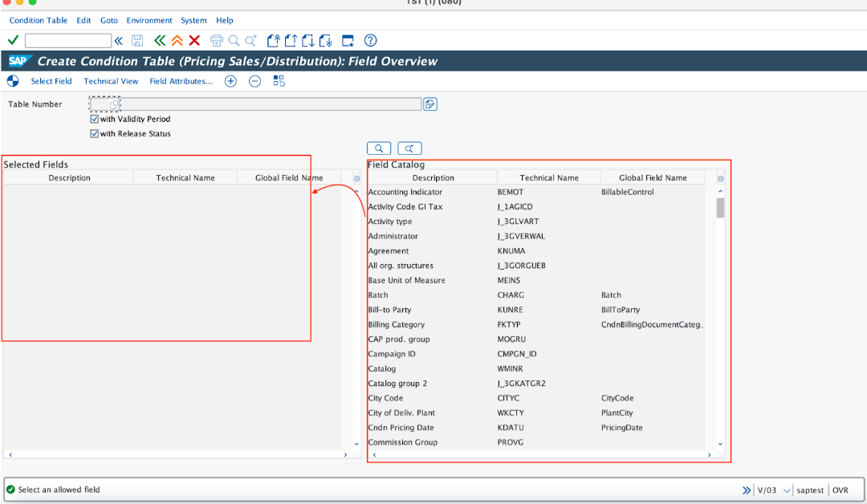This screenshot has height=504, width=867.
Task: Expand status bar double-arrow next to V/03
Action: (x=747, y=490)
